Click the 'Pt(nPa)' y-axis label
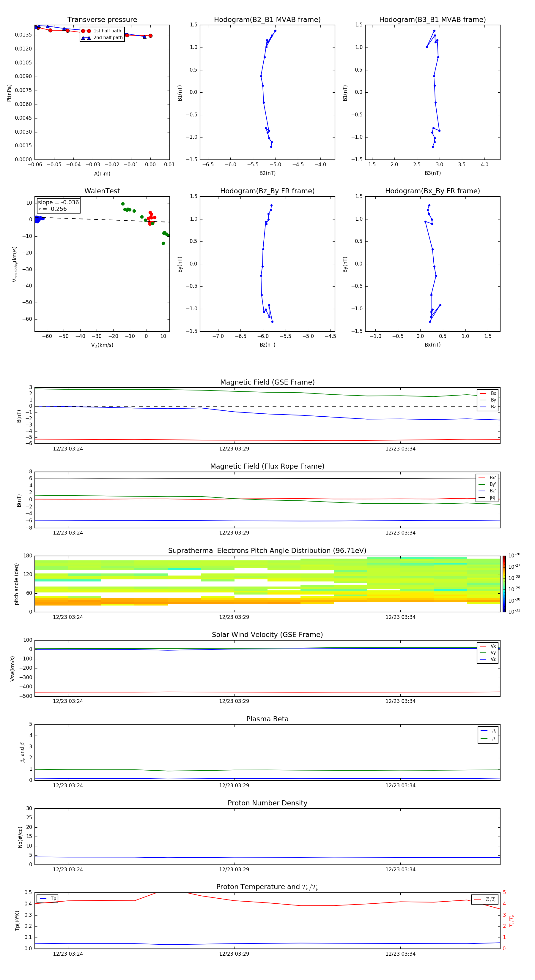This screenshot has width=535, height=980. pyautogui.click(x=9, y=93)
